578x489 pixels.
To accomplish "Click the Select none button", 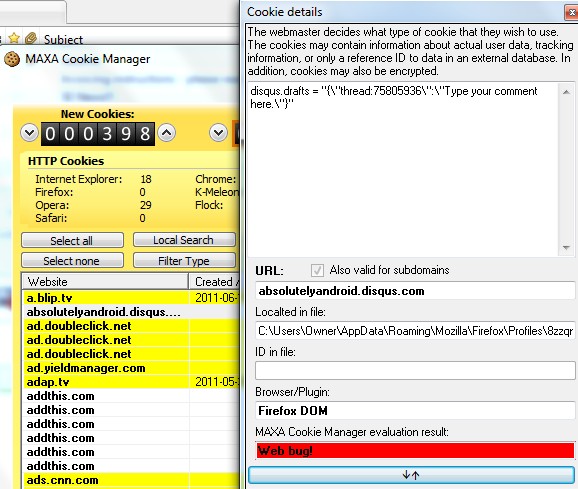I will [72, 261].
